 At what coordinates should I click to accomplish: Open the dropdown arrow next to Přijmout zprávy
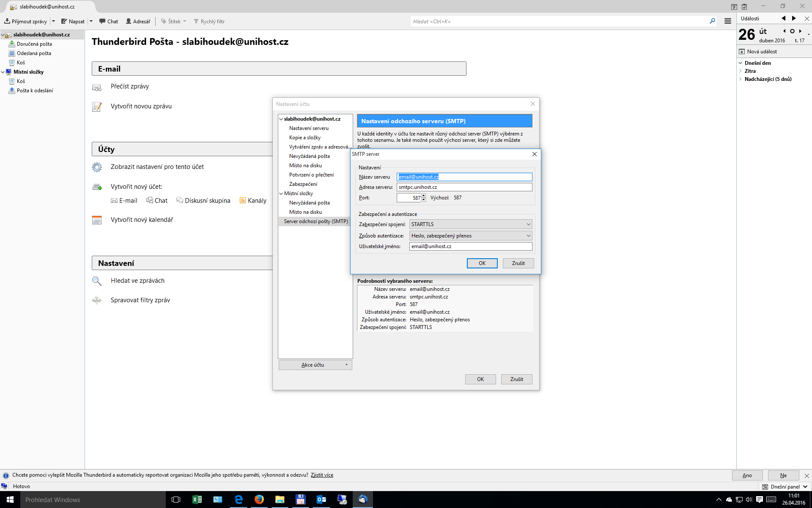[54, 21]
